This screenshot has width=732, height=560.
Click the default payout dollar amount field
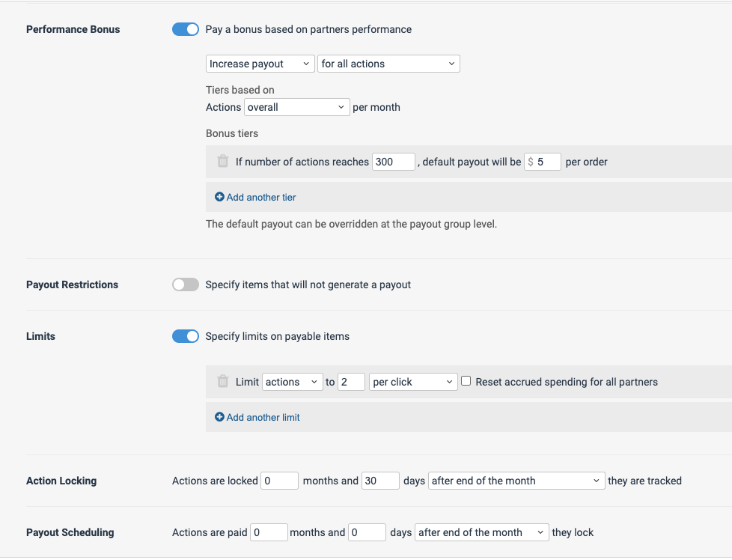(x=546, y=162)
